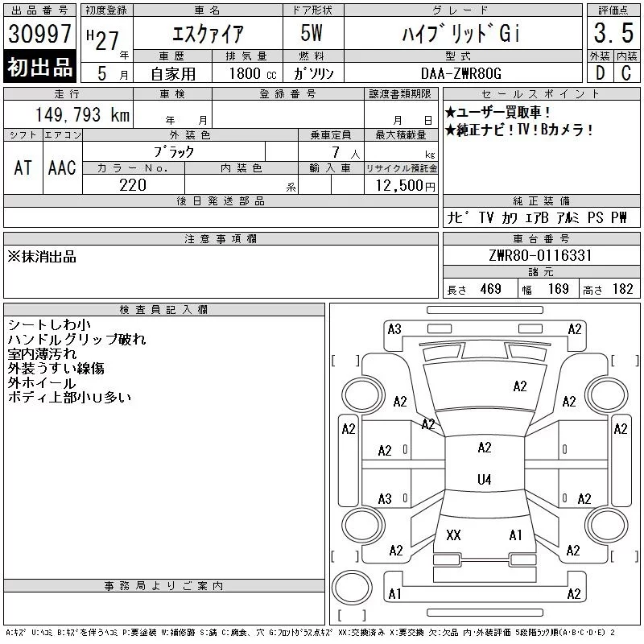The width and height of the screenshot is (644, 644).
Task: Select the exterior color ブラック
Action: (174, 152)
